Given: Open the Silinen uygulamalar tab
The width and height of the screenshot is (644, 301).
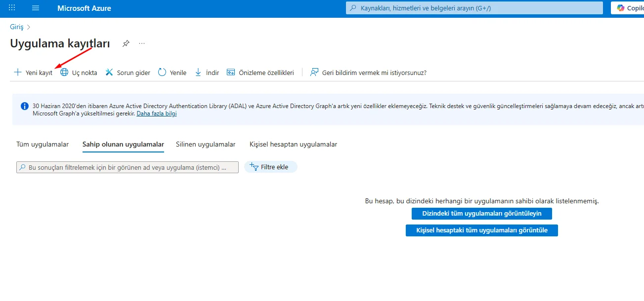Looking at the screenshot, I should pos(205,144).
